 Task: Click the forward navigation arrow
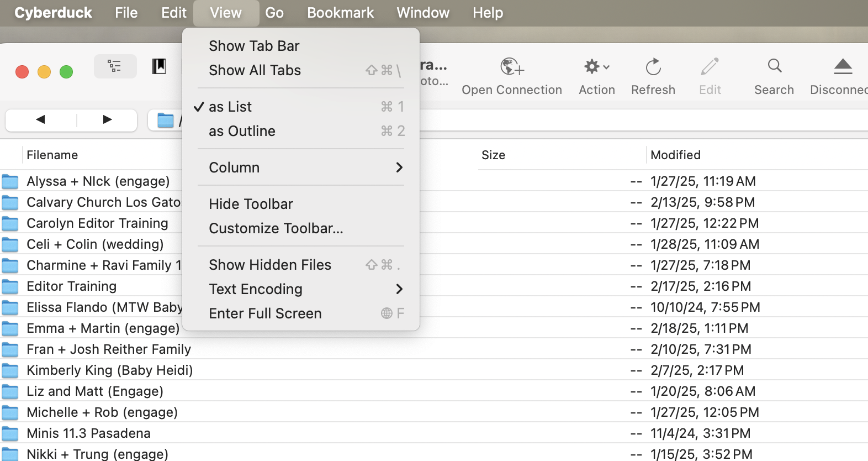coord(107,119)
